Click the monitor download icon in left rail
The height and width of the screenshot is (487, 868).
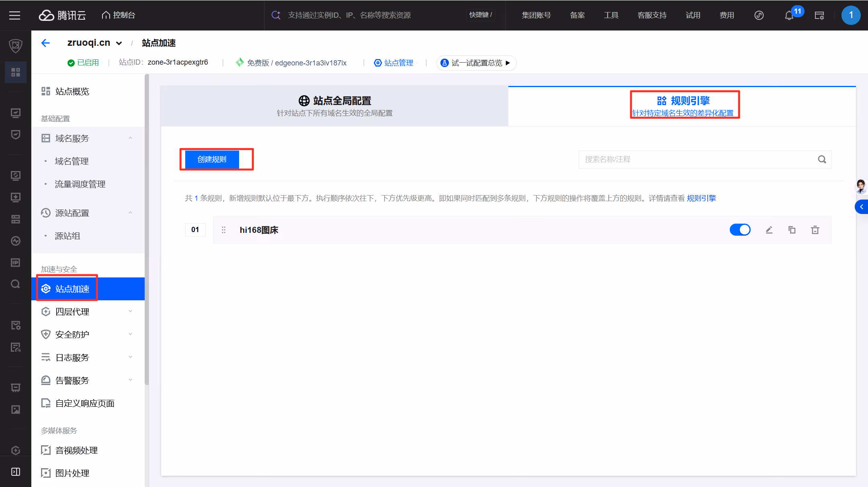tap(16, 198)
